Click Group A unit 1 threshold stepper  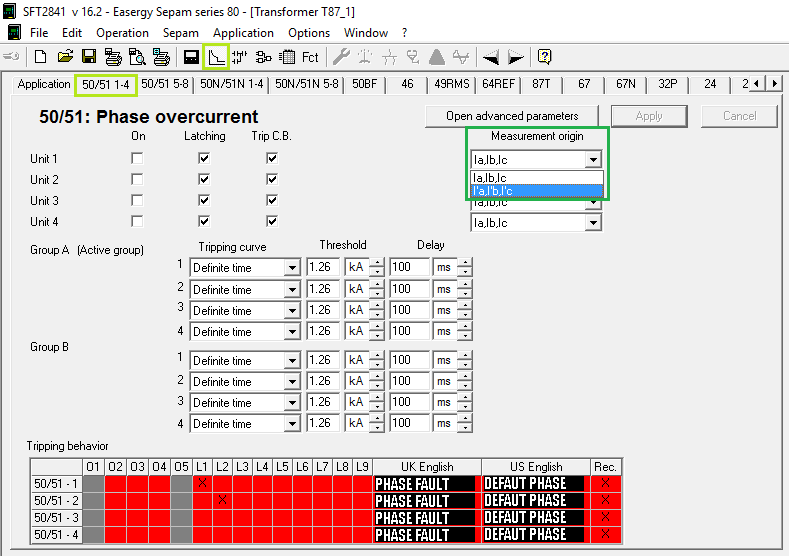377,267
